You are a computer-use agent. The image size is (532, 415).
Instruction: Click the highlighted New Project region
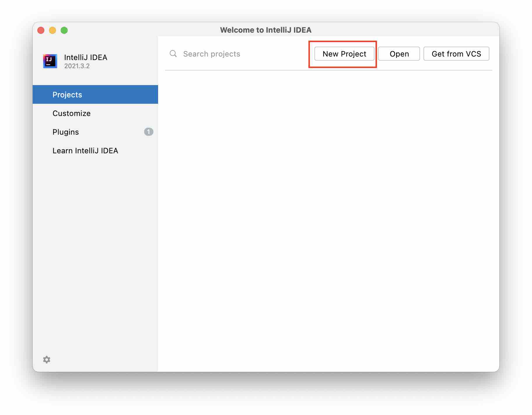[x=343, y=54]
